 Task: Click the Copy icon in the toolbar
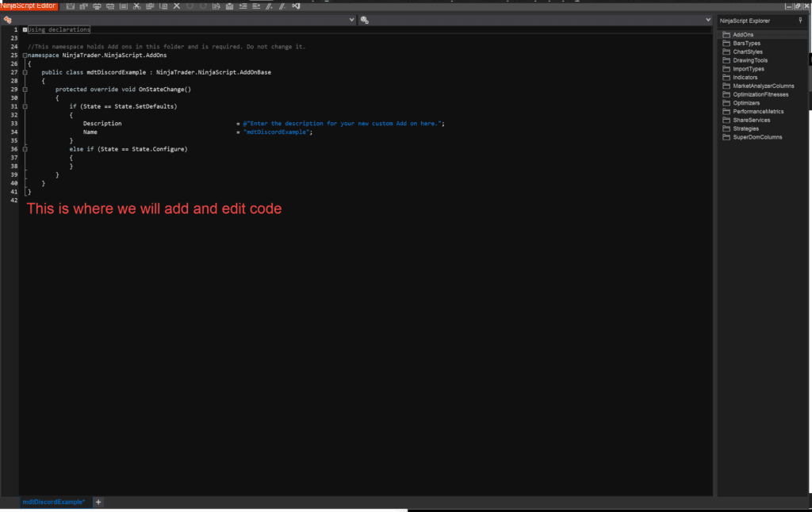(x=150, y=6)
